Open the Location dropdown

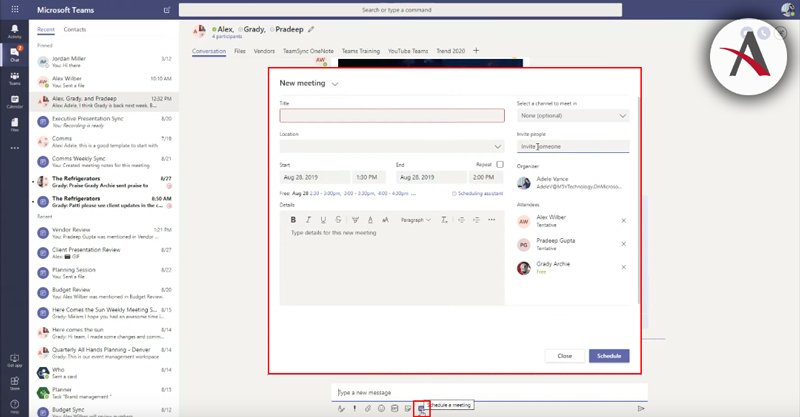coord(391,146)
